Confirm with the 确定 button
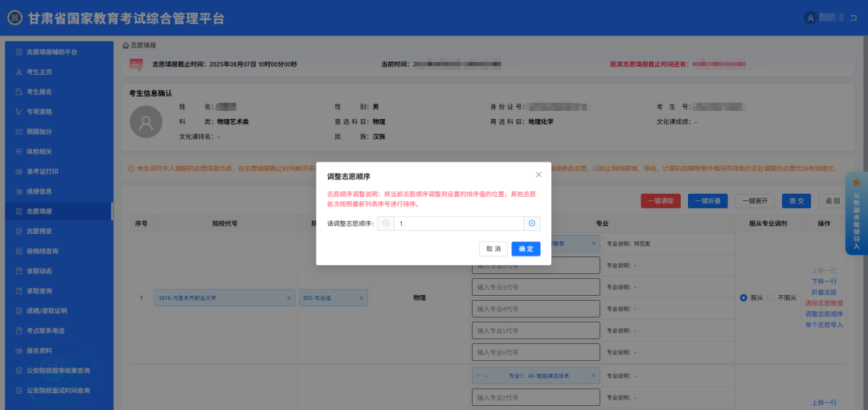The width and height of the screenshot is (868, 410). [526, 249]
